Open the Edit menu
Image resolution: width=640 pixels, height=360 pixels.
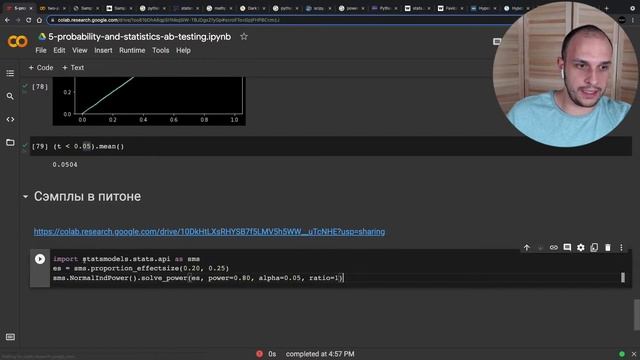pyautogui.click(x=59, y=50)
